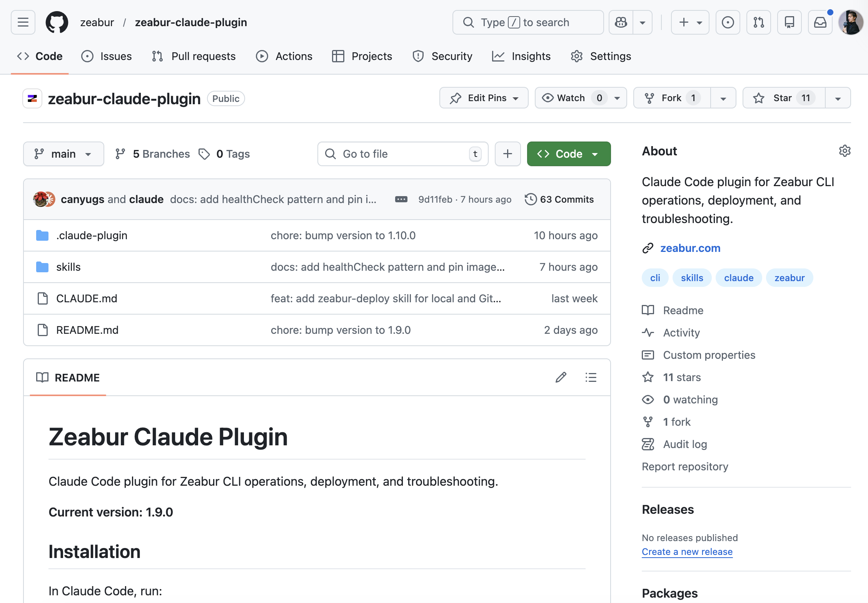Open the notifications inbox
Screen dimensions: 868x603
pyautogui.click(x=820, y=22)
